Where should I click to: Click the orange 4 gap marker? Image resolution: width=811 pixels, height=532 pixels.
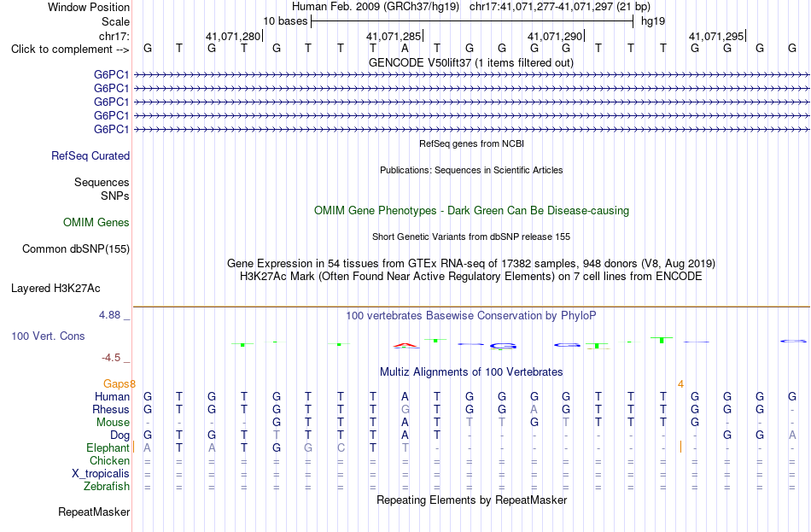pos(680,384)
